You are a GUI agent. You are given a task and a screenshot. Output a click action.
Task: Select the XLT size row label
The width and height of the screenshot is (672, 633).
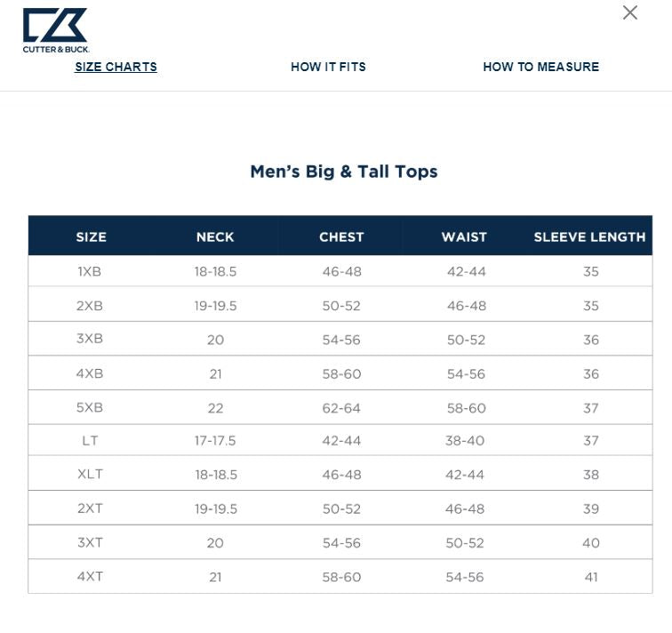[x=90, y=474]
